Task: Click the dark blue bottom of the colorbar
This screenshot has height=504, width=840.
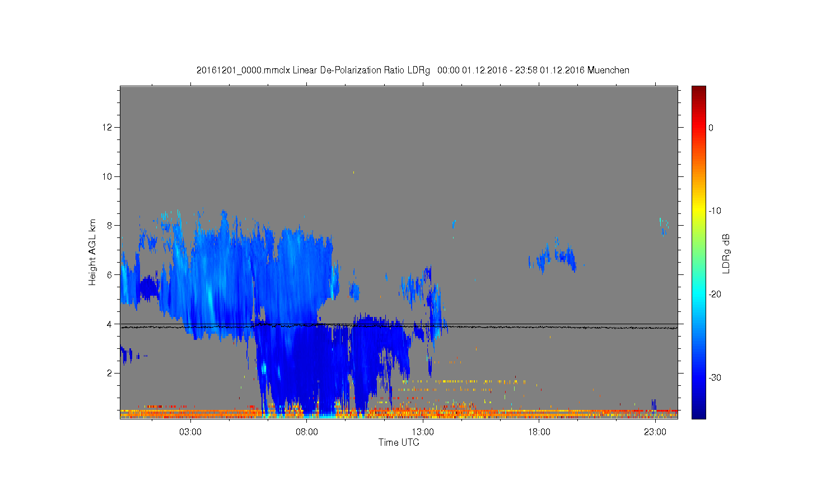Action: 699,413
